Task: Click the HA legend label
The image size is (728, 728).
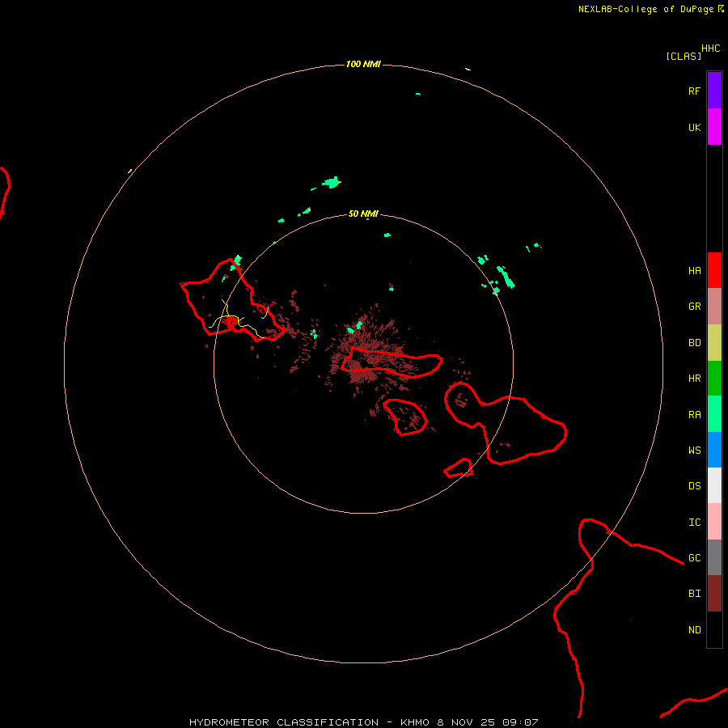Action: [x=694, y=271]
